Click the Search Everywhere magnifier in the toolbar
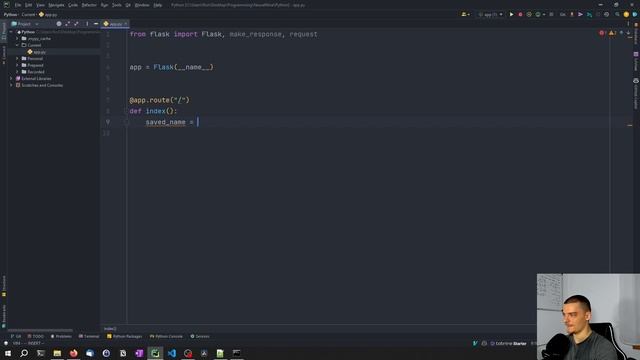640x360 pixels. [617, 14]
